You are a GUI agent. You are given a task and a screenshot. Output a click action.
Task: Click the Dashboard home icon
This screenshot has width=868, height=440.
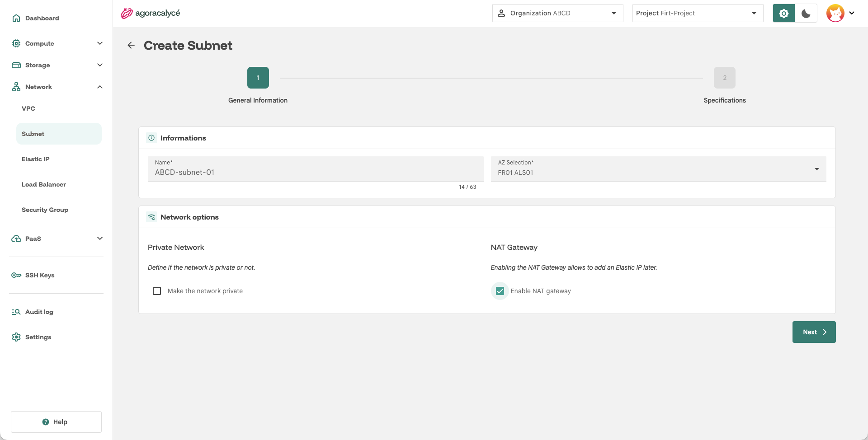(16, 18)
